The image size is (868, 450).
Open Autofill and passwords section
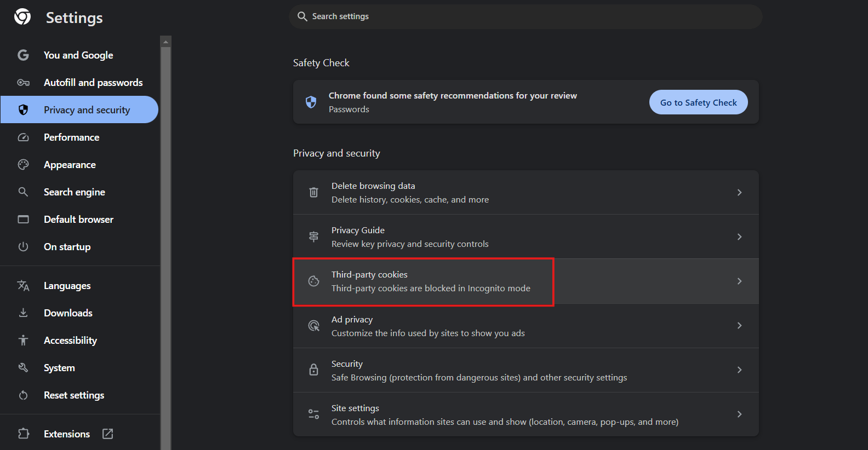tap(93, 83)
